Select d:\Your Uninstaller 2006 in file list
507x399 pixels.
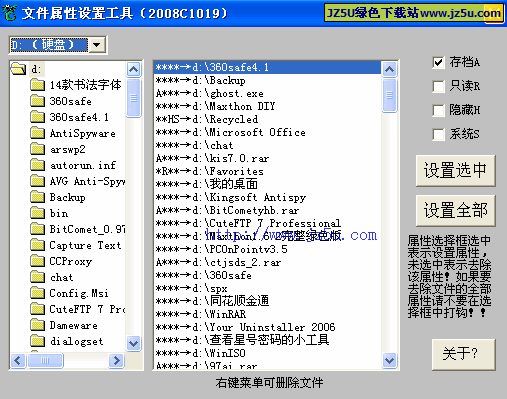[267, 327]
